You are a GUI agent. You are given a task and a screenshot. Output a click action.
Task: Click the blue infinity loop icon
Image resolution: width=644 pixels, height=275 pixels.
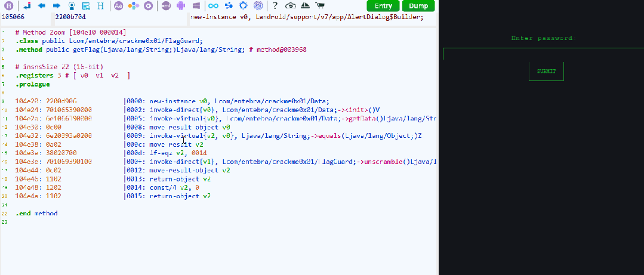pos(213,6)
